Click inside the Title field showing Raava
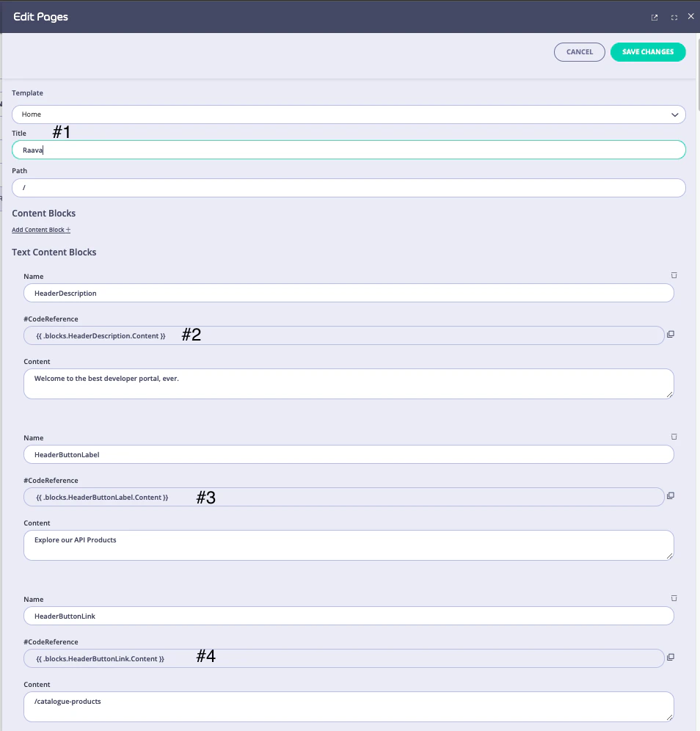 349,150
